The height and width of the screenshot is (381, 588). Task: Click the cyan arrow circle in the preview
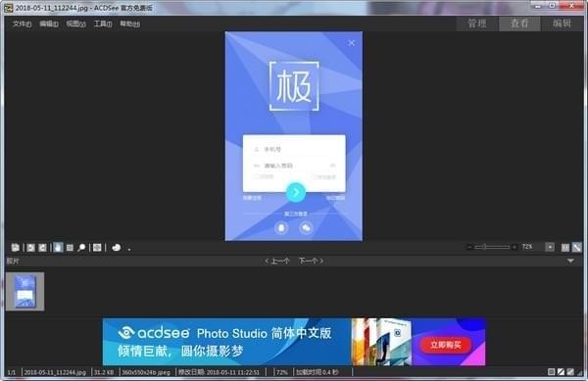click(x=296, y=193)
